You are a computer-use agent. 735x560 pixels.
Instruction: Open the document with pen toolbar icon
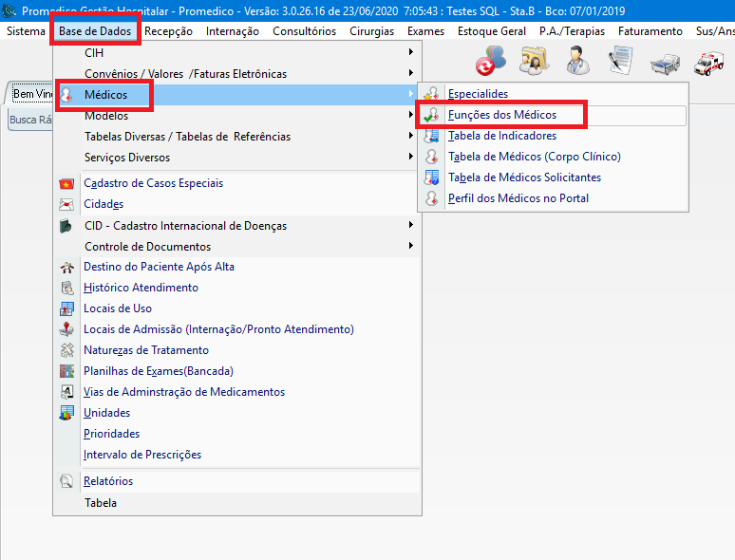coord(621,61)
